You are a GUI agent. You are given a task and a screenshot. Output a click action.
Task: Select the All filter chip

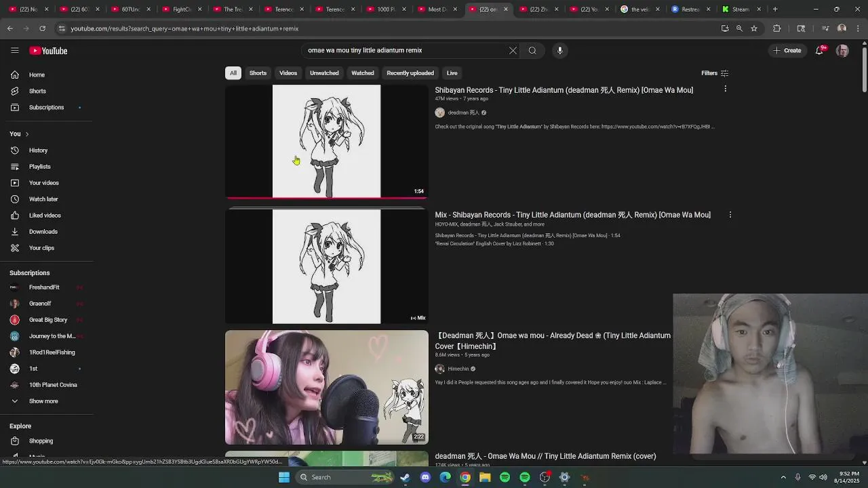tap(233, 73)
